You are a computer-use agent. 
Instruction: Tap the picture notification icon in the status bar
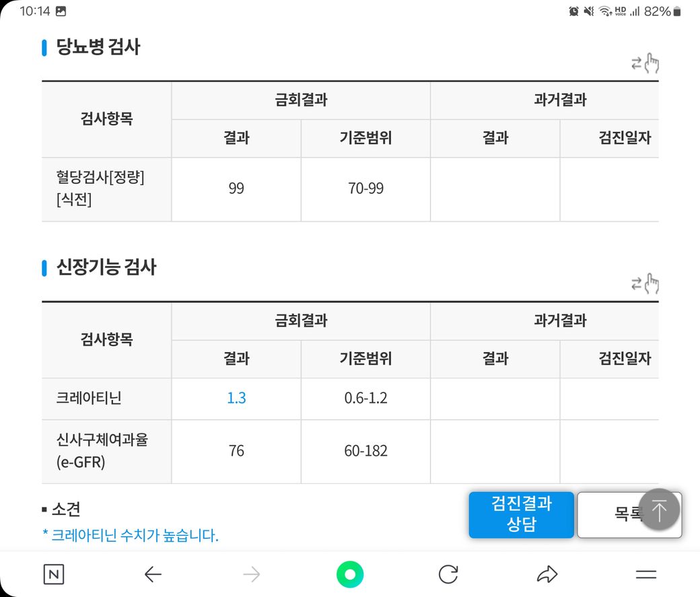pyautogui.click(x=61, y=11)
